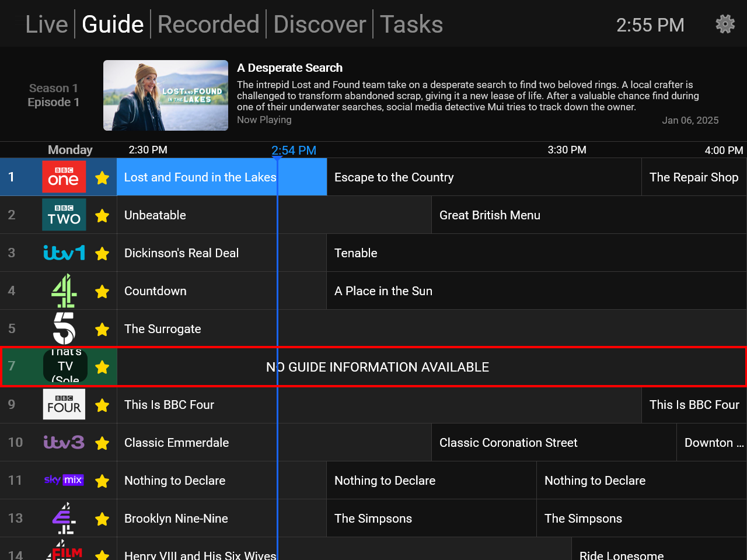
Task: Switch to the Discover tab
Action: (320, 24)
